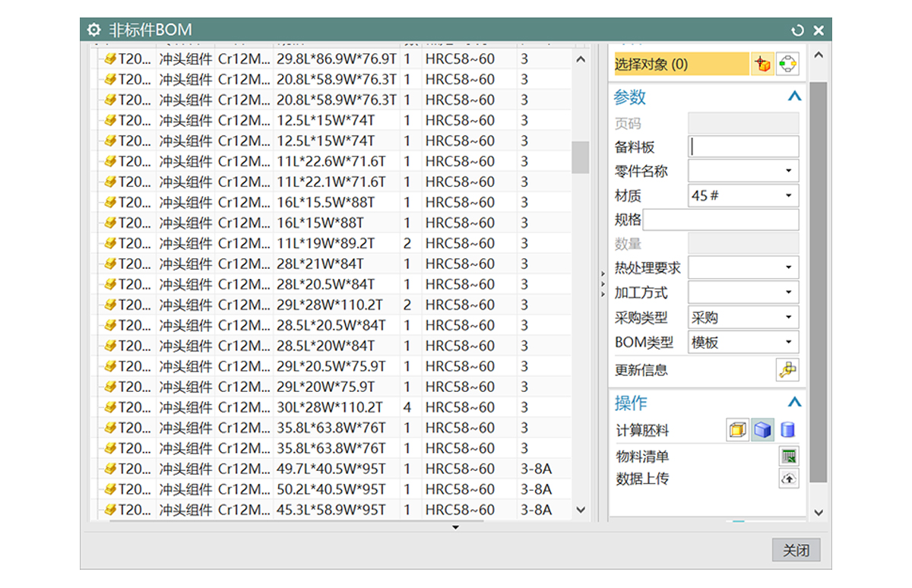This screenshot has height=588, width=912.
Task: Click part icon of row 29L*20W*75.9T
Action: coord(110,387)
